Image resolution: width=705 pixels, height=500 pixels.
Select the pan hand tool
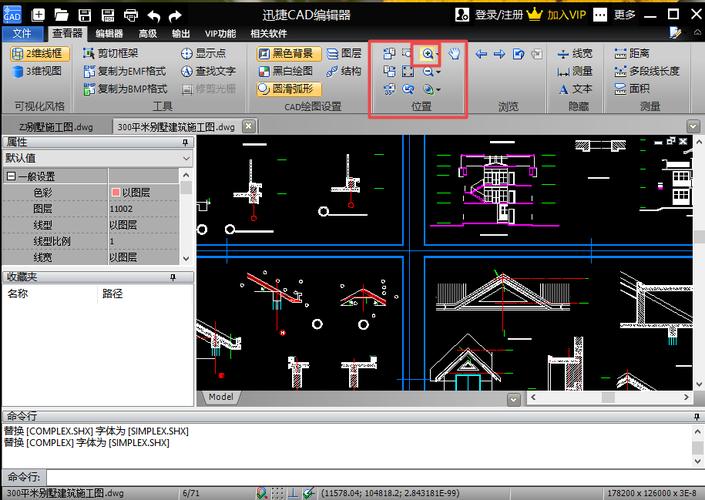pos(454,53)
